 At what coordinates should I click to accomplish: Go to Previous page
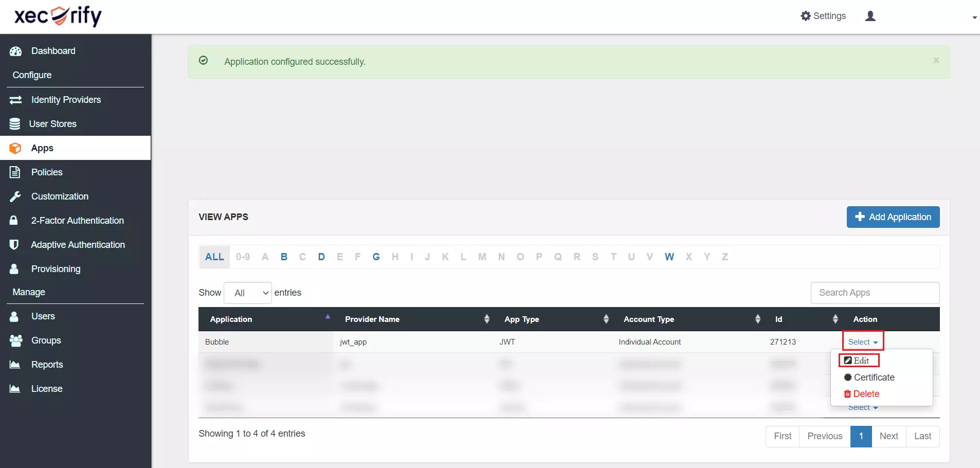825,436
